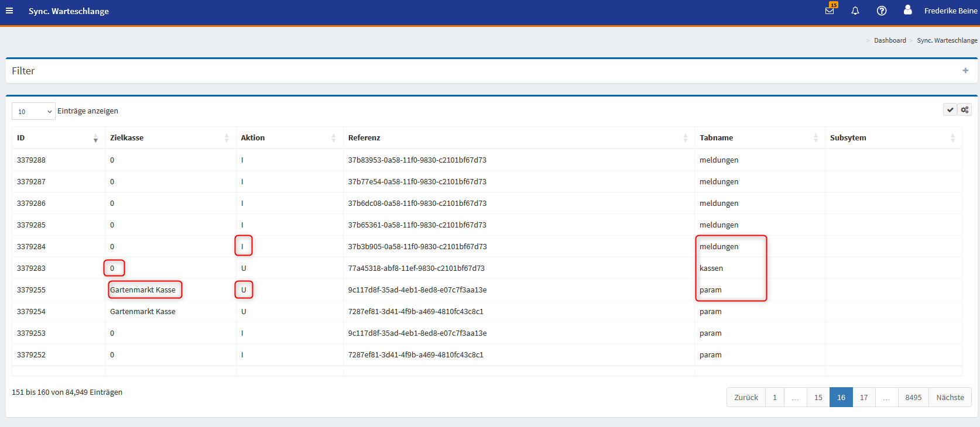Expand the Filter panel with plus icon
Viewport: 980px width, 427px height.
965,71
